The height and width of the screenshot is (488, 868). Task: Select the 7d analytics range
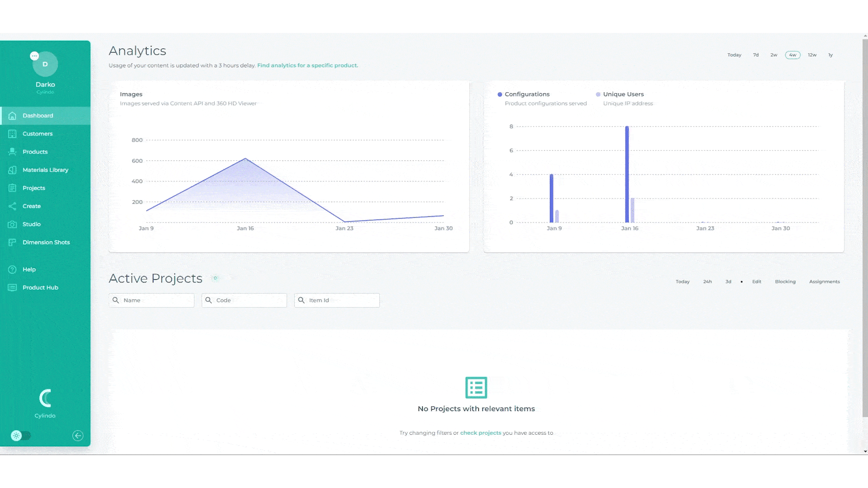[756, 55]
